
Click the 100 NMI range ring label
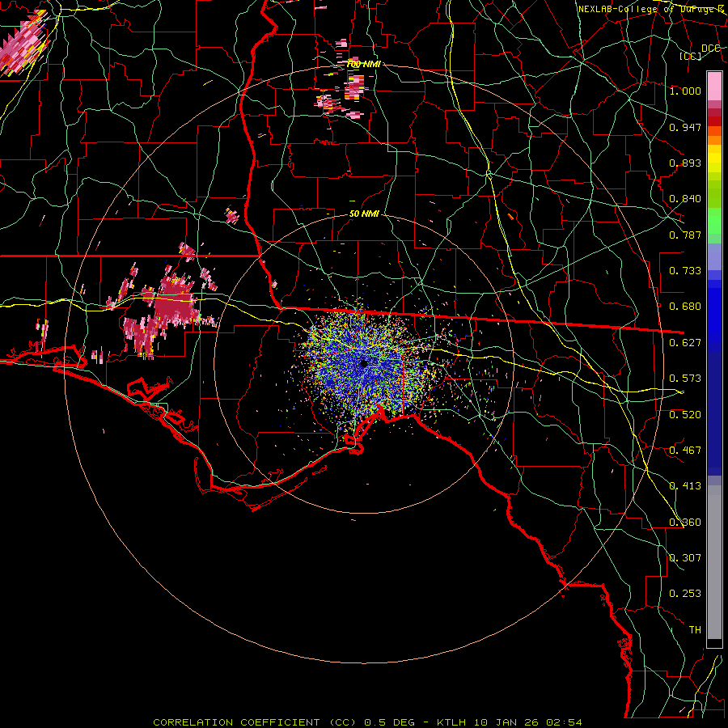[x=363, y=64]
